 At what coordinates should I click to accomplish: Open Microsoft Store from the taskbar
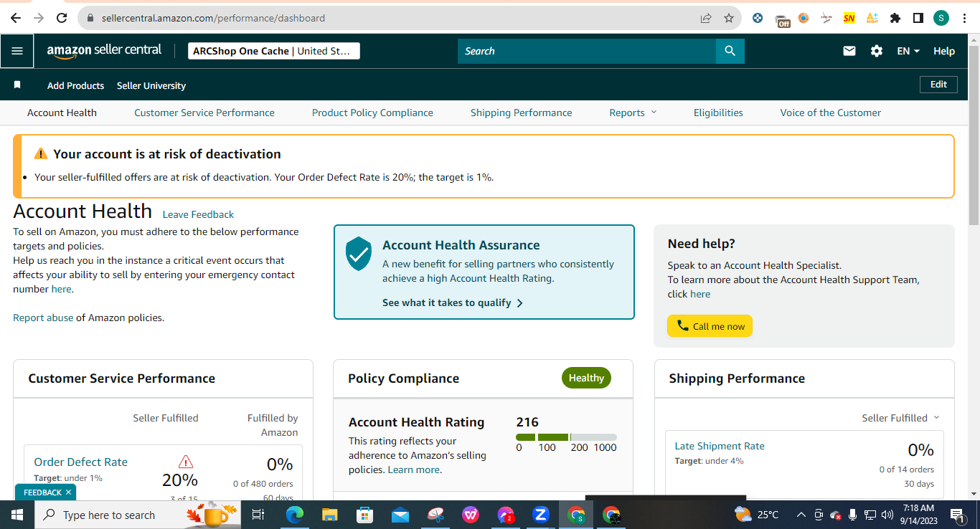click(x=365, y=515)
